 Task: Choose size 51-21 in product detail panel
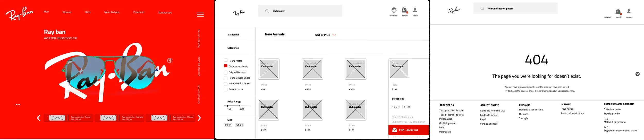[407, 107]
